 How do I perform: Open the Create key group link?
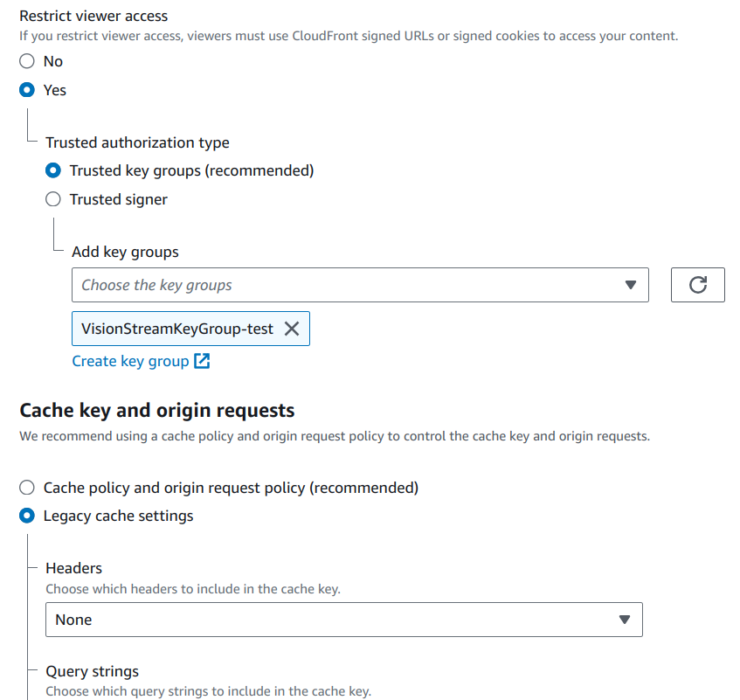[130, 361]
